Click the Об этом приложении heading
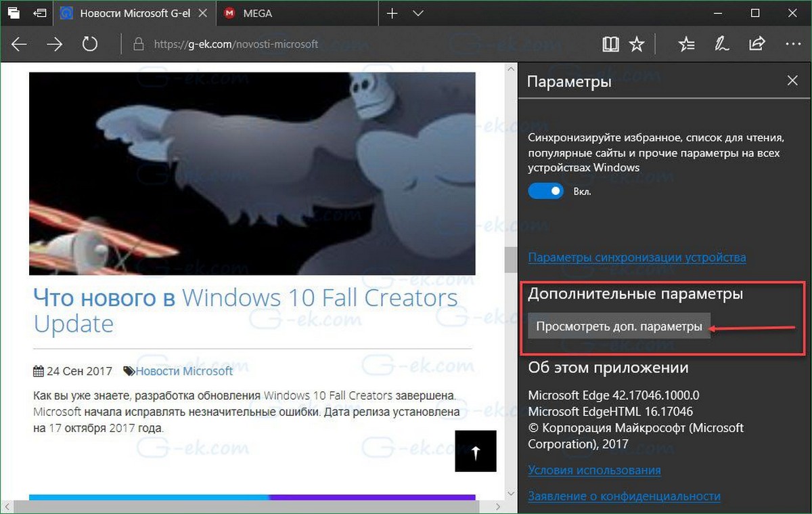The image size is (812, 514). click(x=608, y=368)
